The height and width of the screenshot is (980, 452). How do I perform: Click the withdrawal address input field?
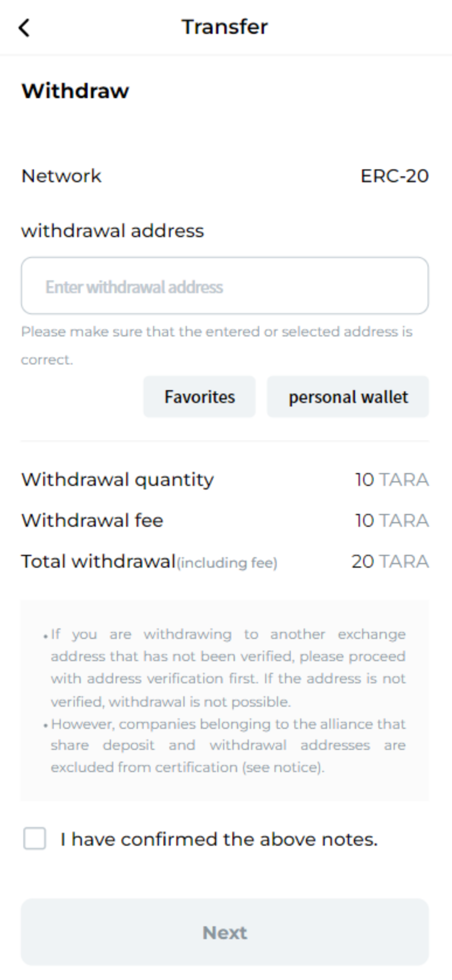[225, 286]
